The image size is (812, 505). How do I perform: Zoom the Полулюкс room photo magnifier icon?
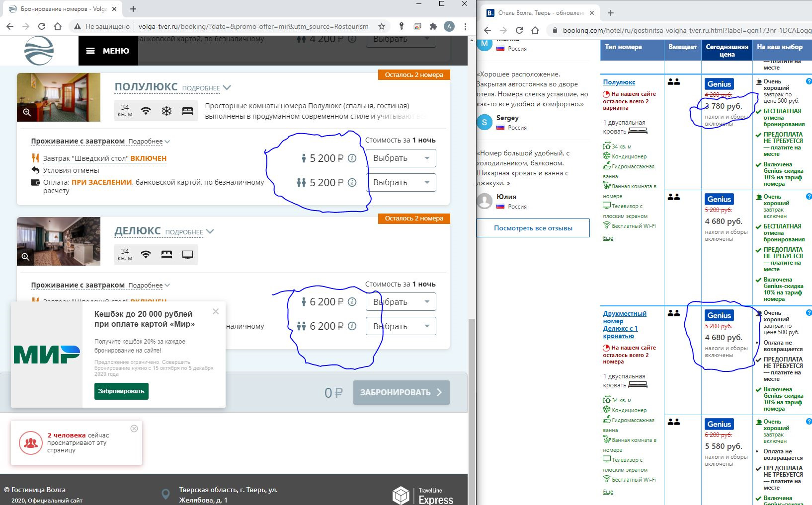27,113
